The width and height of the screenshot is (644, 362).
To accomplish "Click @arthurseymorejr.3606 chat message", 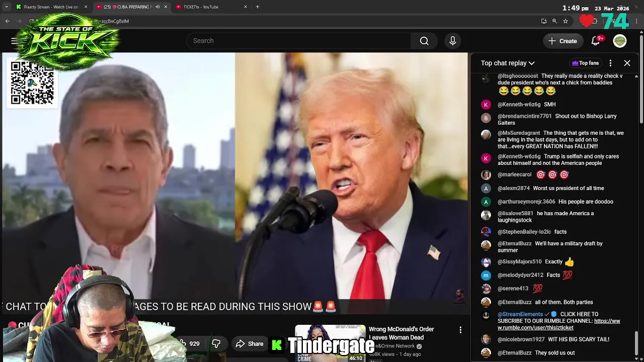I will (553, 202).
